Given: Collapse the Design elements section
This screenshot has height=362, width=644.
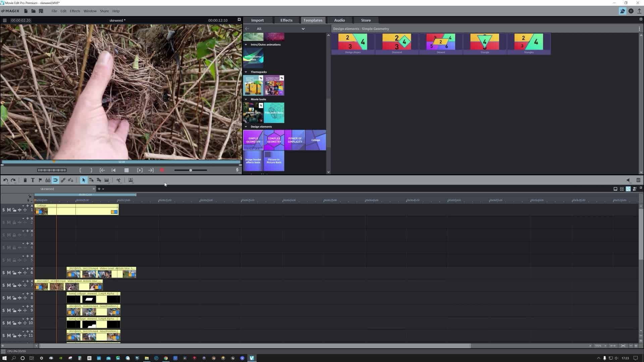Looking at the screenshot, I should (x=246, y=127).
